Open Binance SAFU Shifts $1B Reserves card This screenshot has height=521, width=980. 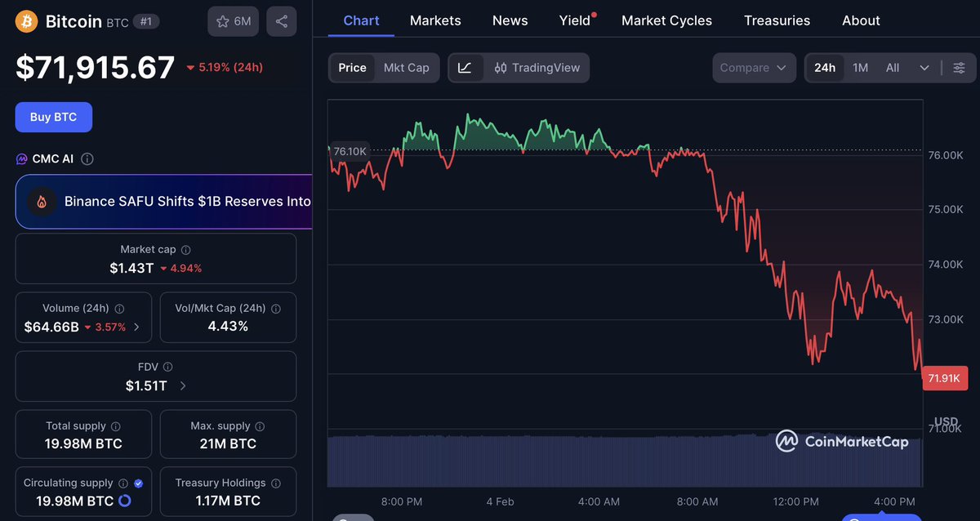pyautogui.click(x=164, y=201)
